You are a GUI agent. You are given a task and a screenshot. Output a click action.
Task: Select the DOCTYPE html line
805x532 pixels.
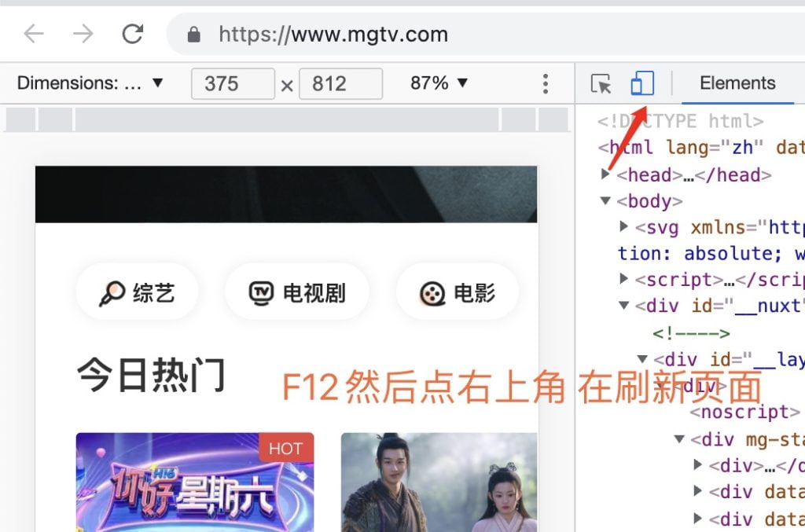[680, 121]
